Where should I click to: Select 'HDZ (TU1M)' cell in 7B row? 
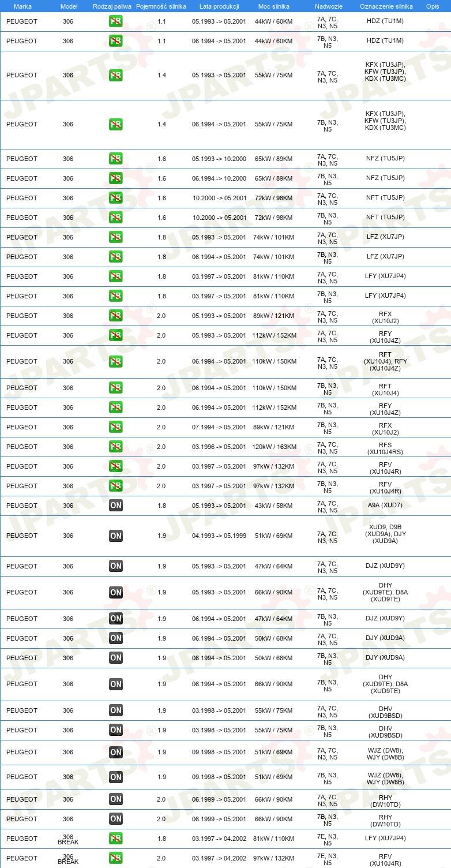tap(386, 40)
